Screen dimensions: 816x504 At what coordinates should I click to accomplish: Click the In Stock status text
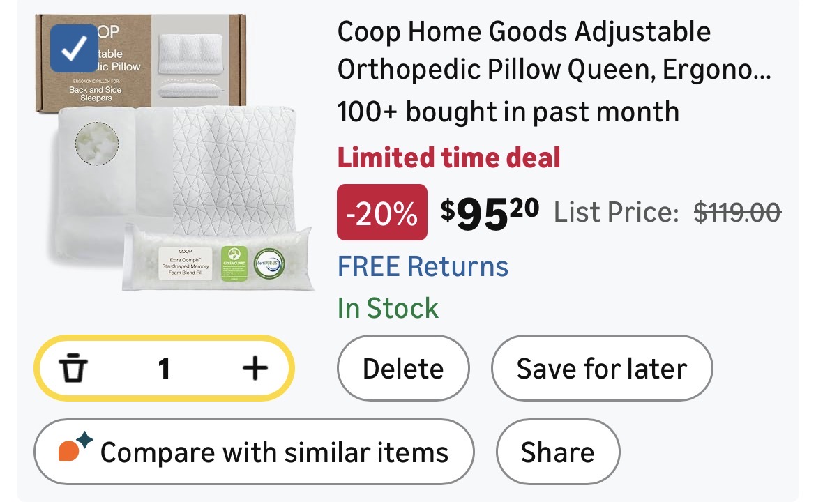click(x=388, y=307)
